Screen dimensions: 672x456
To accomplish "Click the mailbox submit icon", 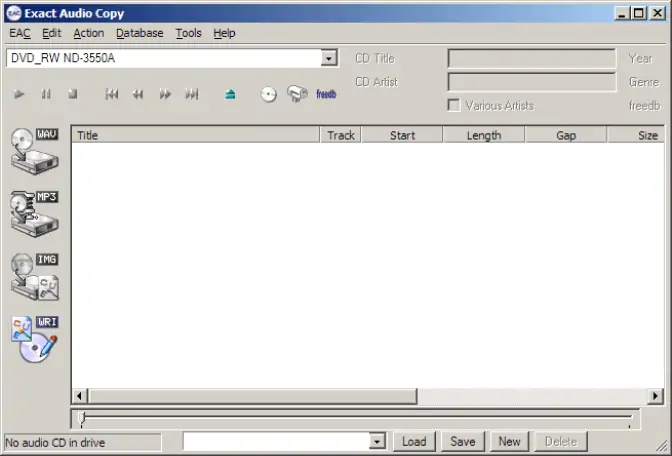I will point(297,93).
